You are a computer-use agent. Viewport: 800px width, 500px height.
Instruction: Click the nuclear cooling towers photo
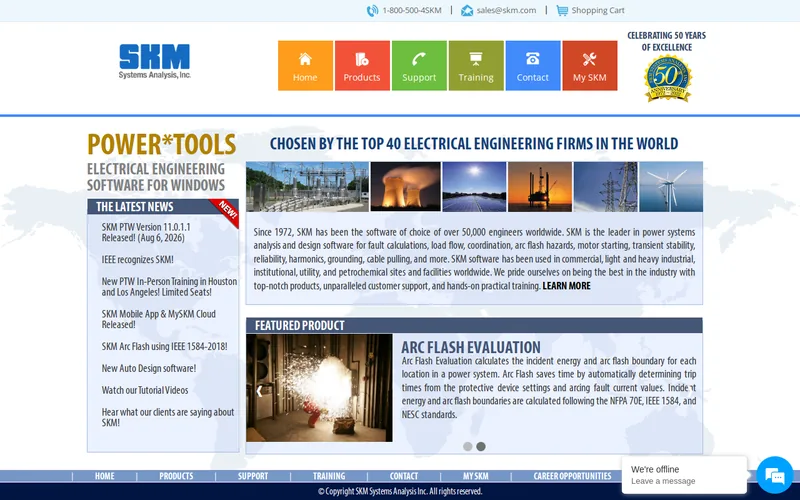tap(405, 187)
